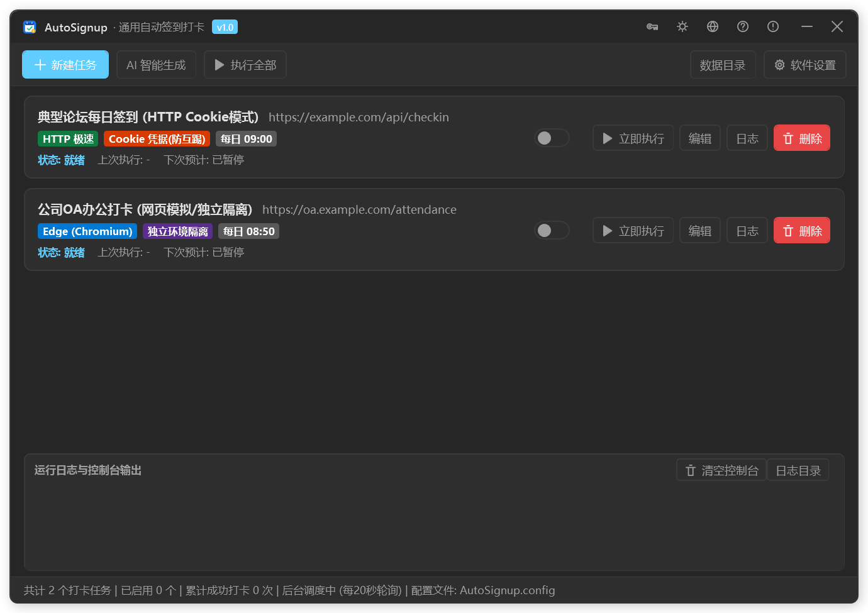This screenshot has width=868, height=613.
Task: Click the 独立环境隔离 tag
Action: click(x=177, y=231)
